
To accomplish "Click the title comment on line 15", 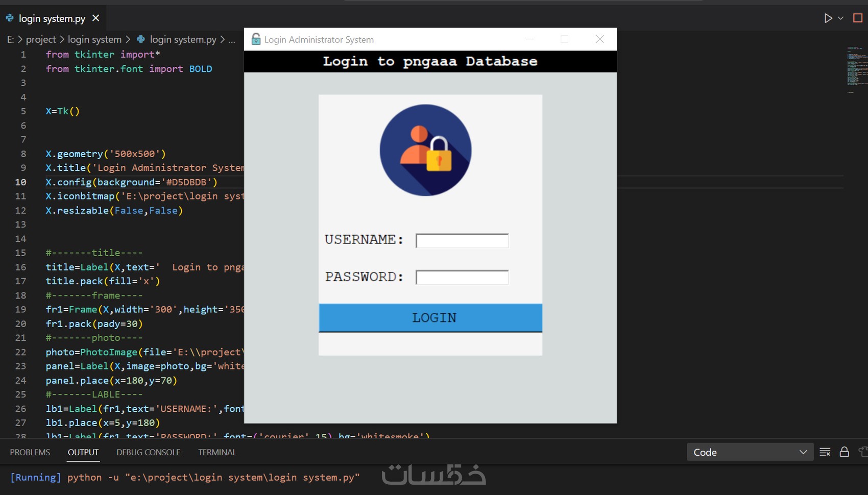I will pos(94,253).
